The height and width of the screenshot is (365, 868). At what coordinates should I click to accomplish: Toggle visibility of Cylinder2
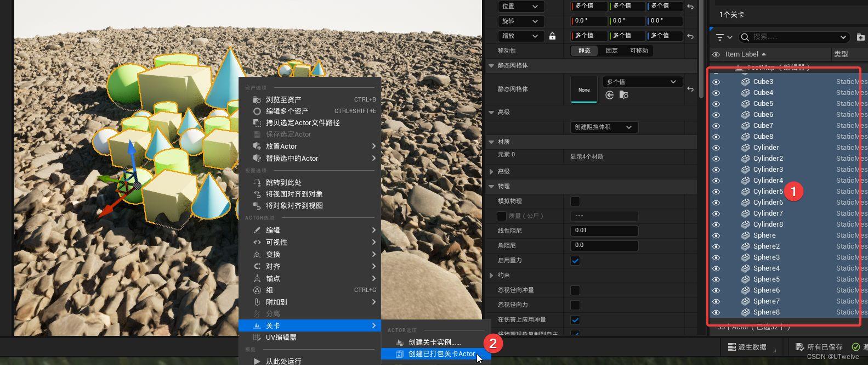[716, 159]
